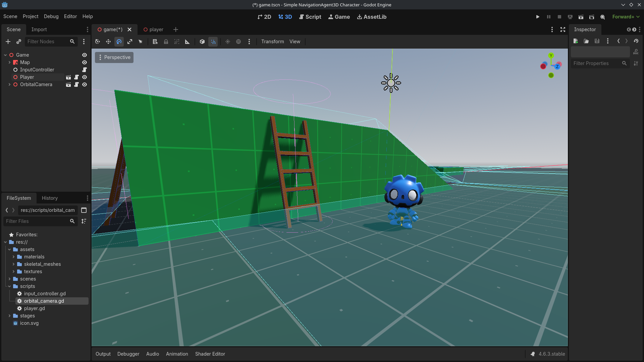The image size is (644, 362).
Task: Activate the Scale mode tool
Action: (x=130, y=42)
